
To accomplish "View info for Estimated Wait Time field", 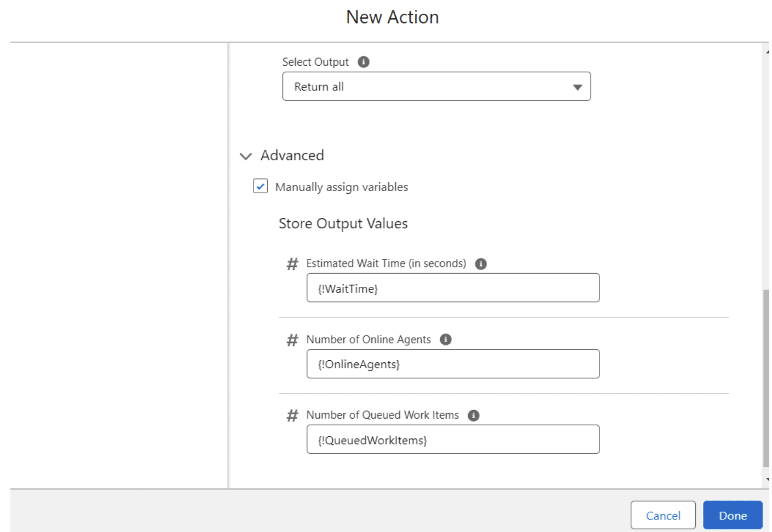I will click(x=480, y=263).
